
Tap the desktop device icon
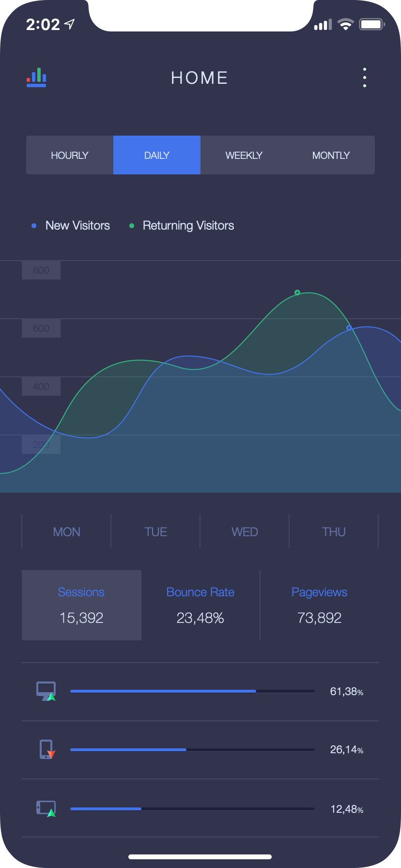coord(46,691)
